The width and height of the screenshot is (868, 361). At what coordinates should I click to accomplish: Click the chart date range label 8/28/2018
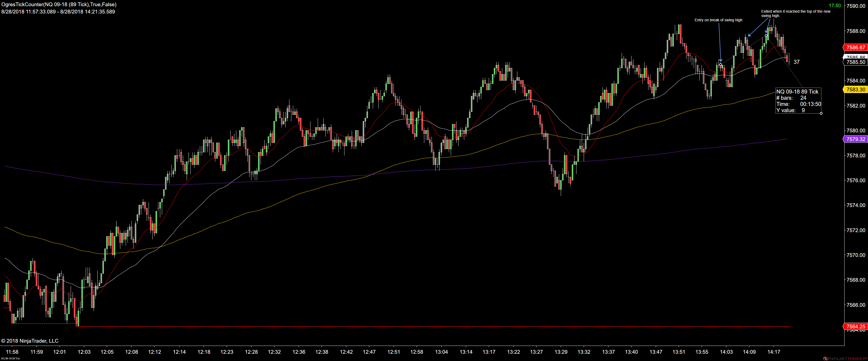click(x=58, y=11)
